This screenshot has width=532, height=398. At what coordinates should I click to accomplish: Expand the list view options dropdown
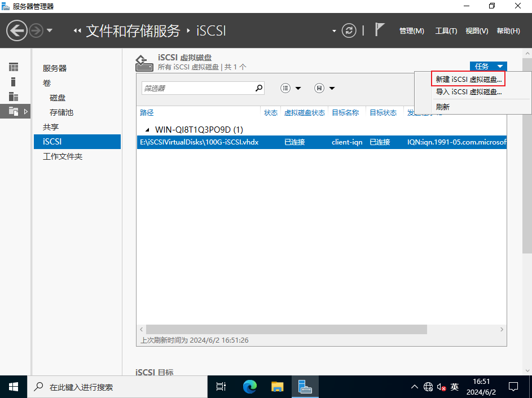[x=291, y=88]
